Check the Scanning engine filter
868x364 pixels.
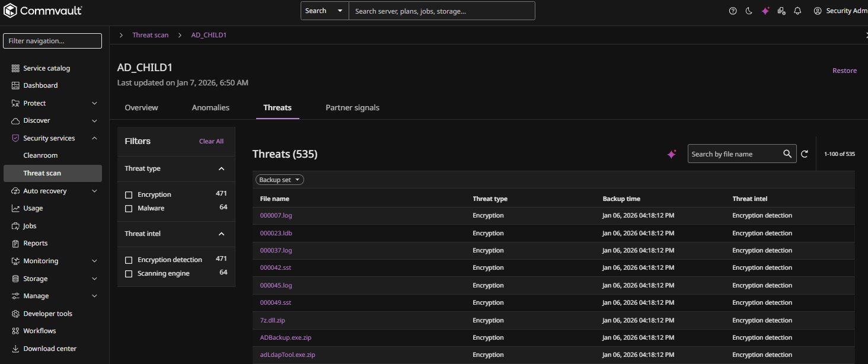129,273
